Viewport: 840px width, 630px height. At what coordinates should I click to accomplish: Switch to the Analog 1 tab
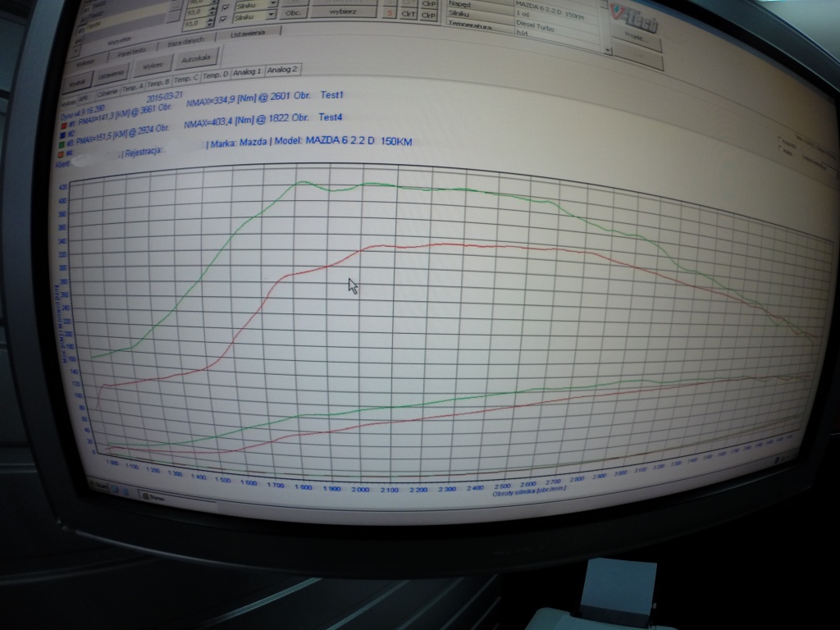(x=247, y=72)
